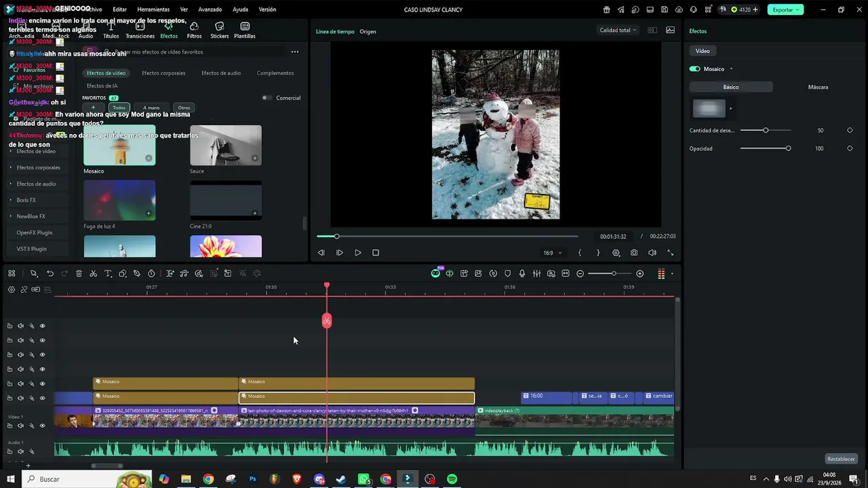Open the Herramientas menu
Viewport: 868px width, 488px height.
[153, 9]
